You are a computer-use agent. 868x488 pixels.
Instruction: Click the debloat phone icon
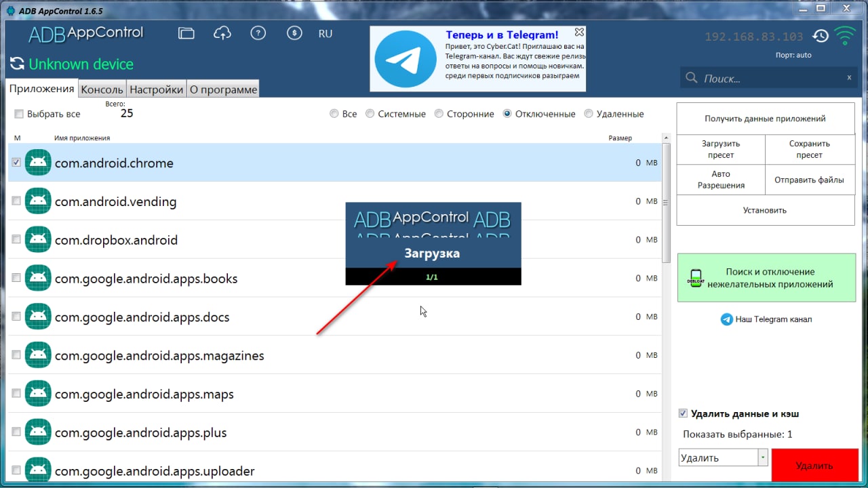coord(695,279)
